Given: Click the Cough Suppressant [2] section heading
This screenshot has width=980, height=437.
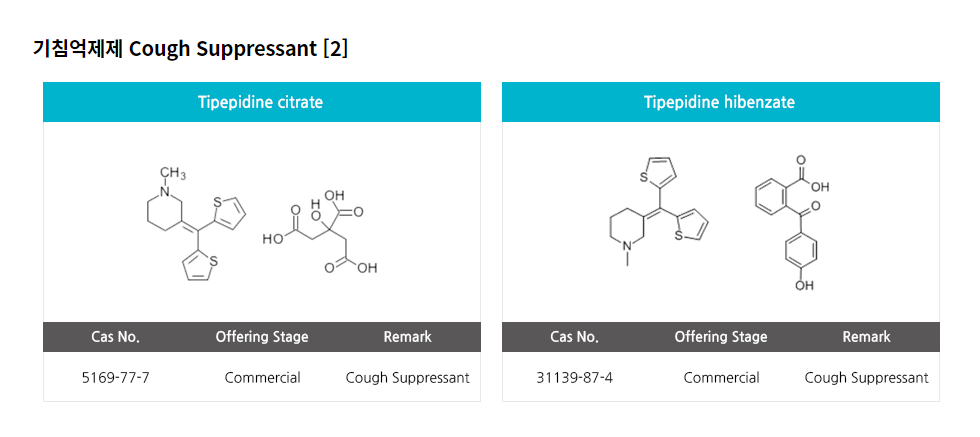Looking at the screenshot, I should (x=190, y=49).
